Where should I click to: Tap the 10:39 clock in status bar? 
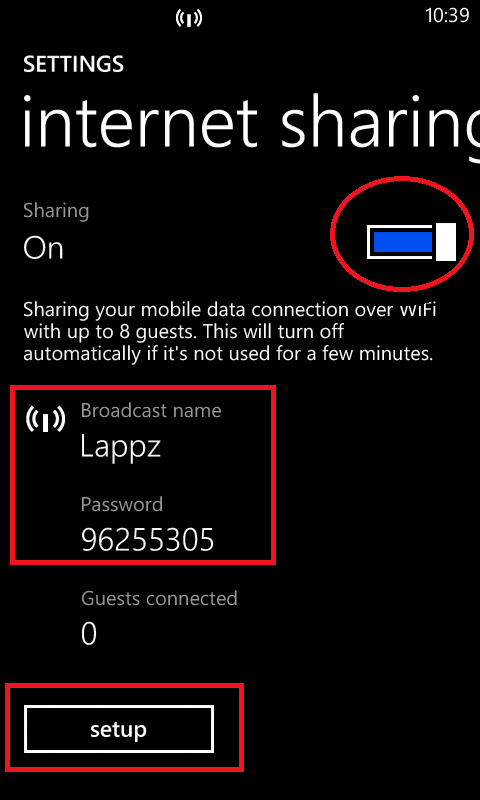coord(447,15)
